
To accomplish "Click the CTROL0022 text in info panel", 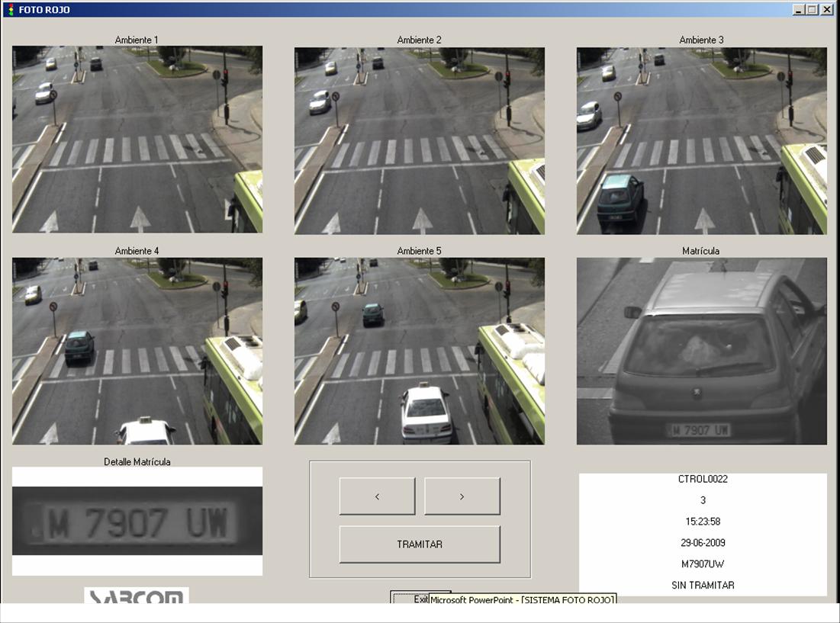I will coord(703,479).
